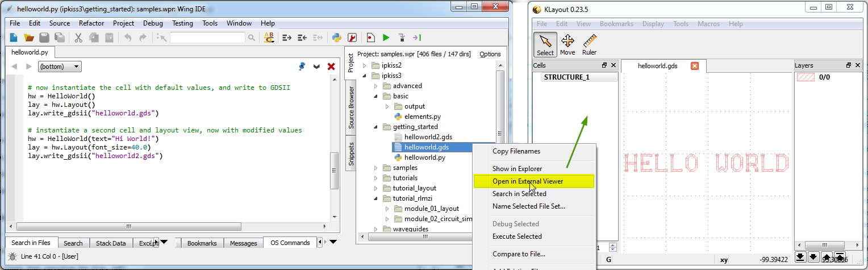The image size is (868, 270).
Task: Choose Open in External Viewer
Action: tap(528, 181)
